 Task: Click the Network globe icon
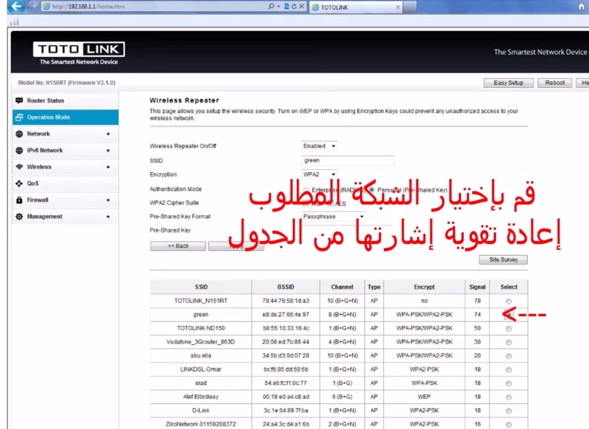19,134
